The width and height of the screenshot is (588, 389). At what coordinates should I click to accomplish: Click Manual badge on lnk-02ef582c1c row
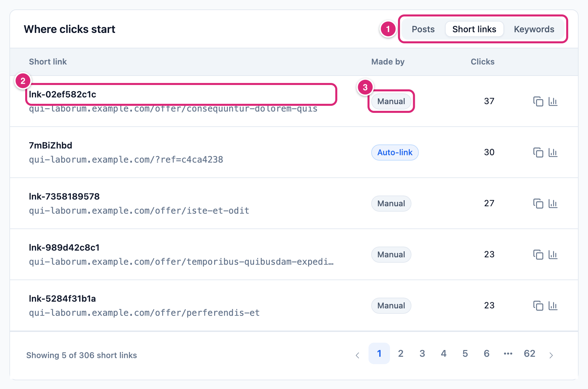(391, 101)
